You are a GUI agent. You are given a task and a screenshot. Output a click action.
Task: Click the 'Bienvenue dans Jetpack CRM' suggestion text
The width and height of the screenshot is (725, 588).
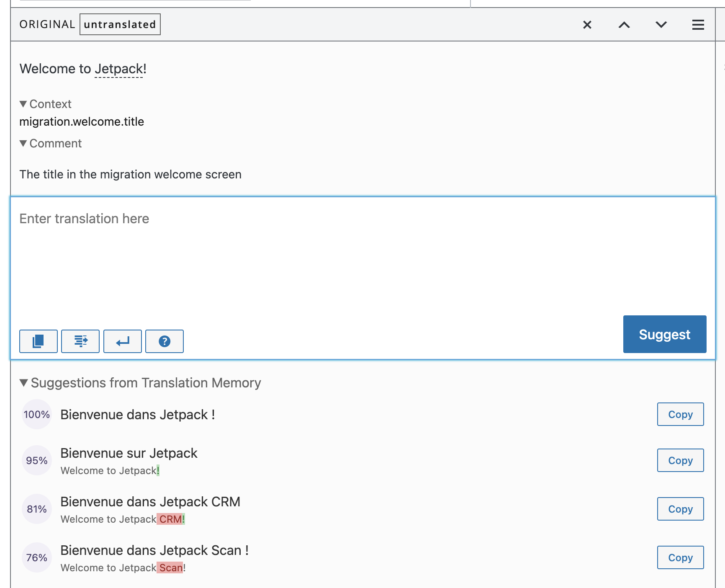coord(150,502)
